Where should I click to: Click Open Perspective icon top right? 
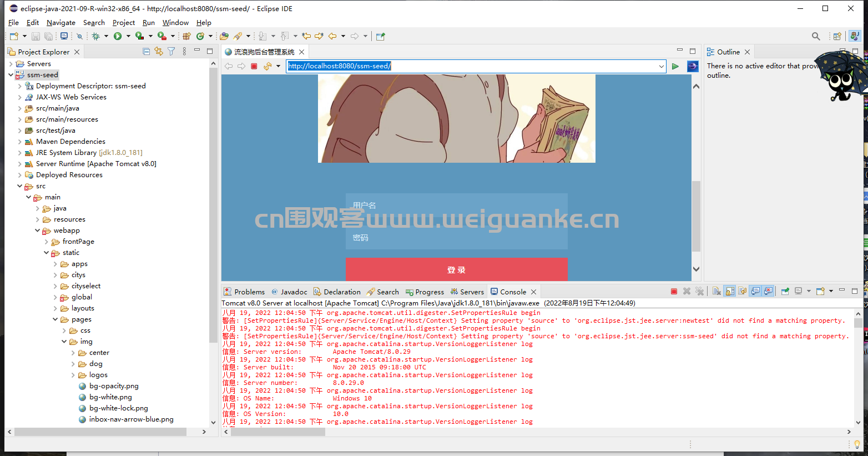(837, 36)
